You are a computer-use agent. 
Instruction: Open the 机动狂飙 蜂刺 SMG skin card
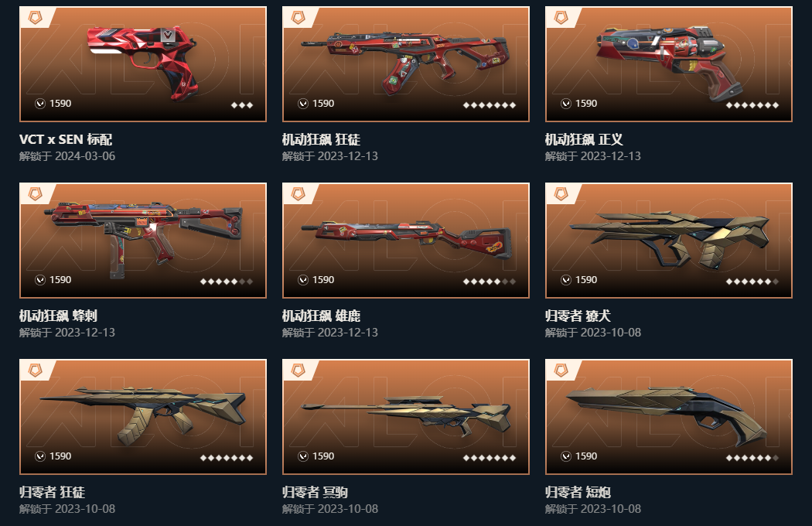point(143,241)
